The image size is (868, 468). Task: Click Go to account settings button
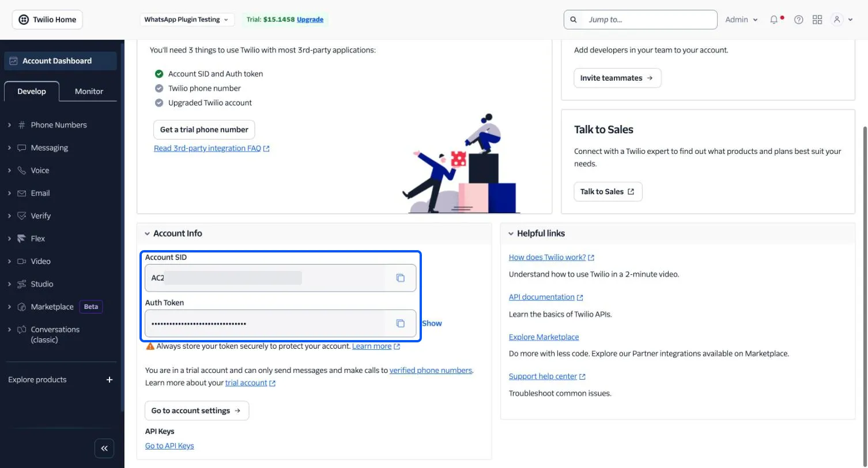click(197, 411)
